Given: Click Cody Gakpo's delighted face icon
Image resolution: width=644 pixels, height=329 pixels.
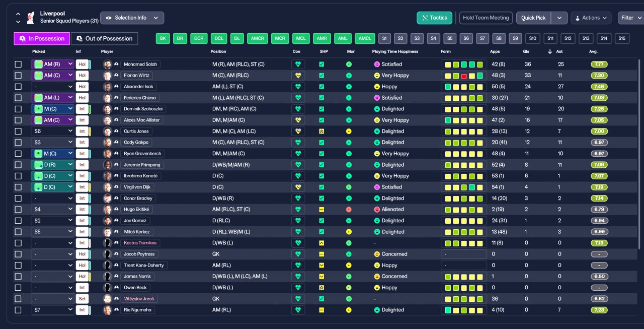Looking at the screenshot, I should (x=377, y=143).
